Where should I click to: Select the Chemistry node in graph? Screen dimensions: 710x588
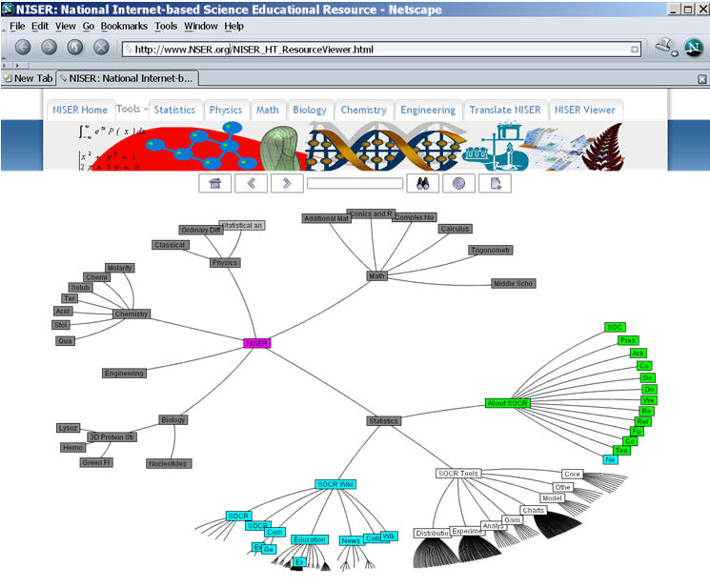click(132, 314)
